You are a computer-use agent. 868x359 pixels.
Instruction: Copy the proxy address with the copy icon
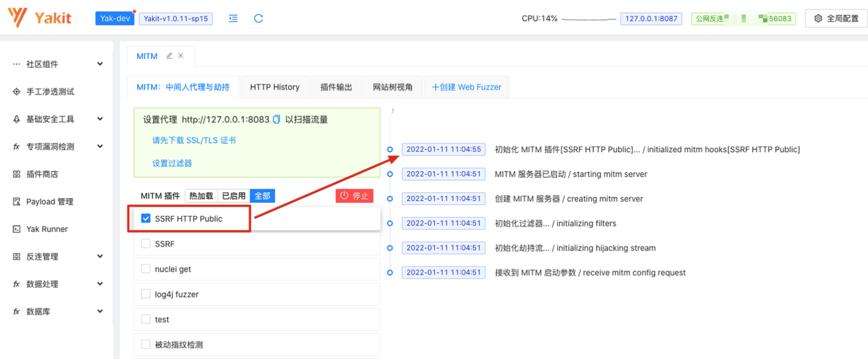276,119
